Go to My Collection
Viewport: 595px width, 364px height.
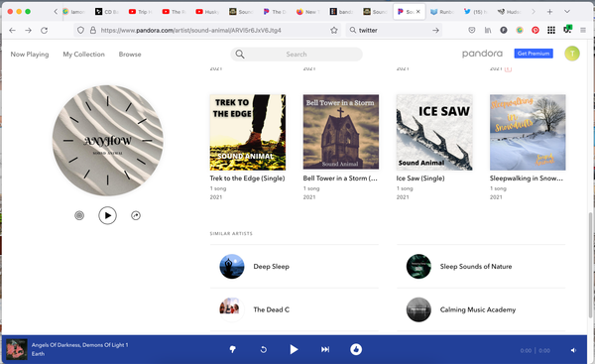(x=84, y=55)
